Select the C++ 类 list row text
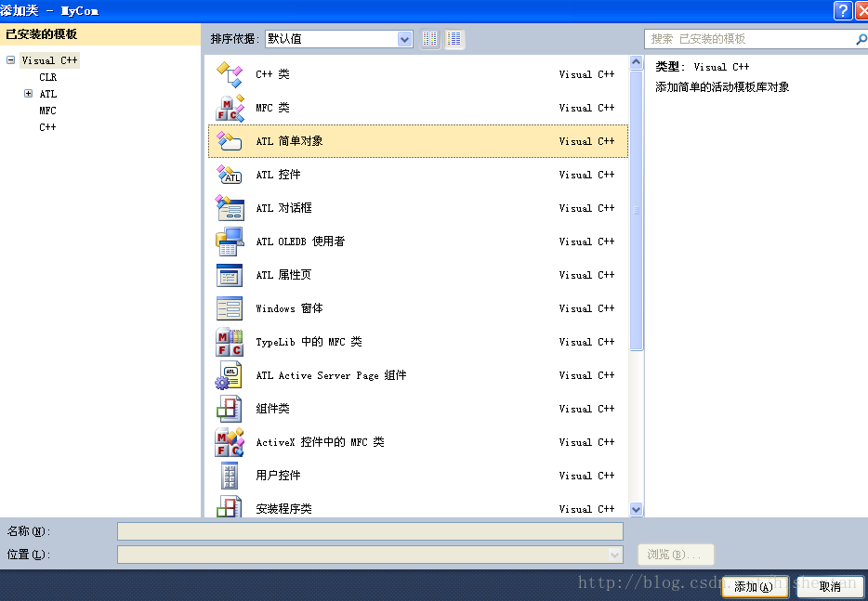This screenshot has width=868, height=601. coord(272,74)
